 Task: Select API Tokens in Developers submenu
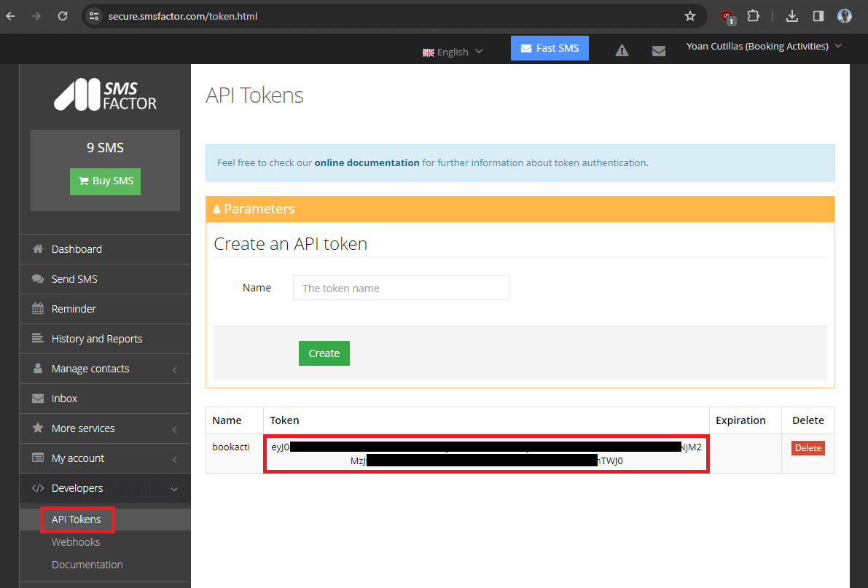pos(77,520)
